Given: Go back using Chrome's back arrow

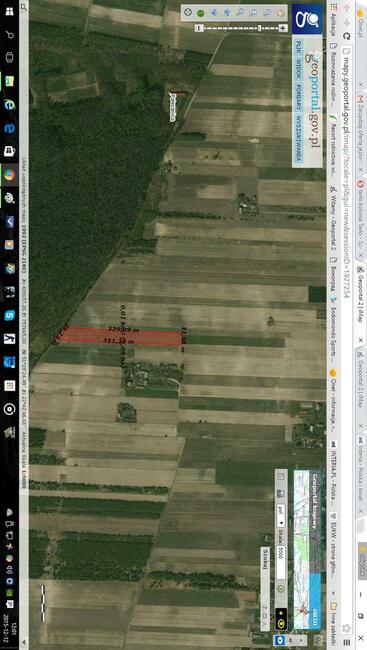Looking at the screenshot, I should (348, 8).
